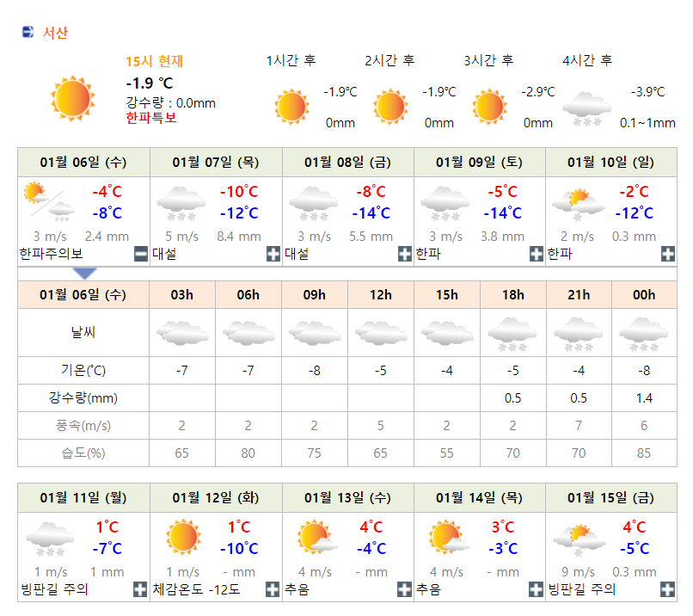
Task: Click the cloudy icon in the 06h column
Action: tap(248, 333)
